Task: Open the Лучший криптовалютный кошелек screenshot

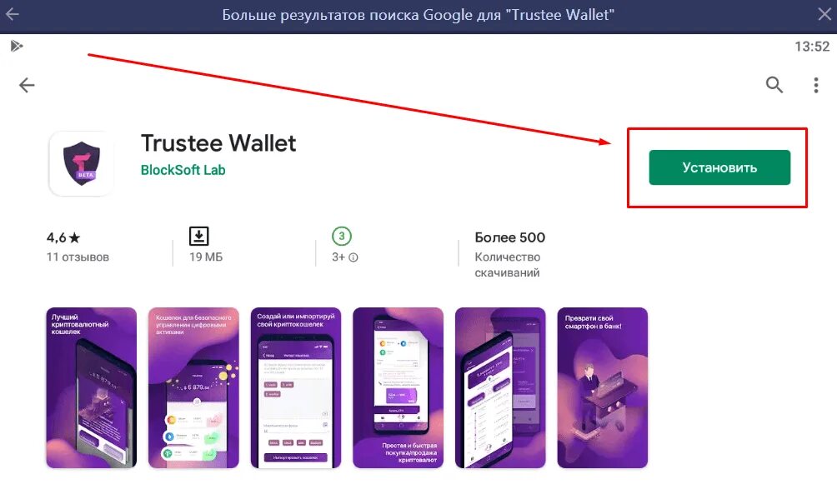Action: click(x=91, y=387)
